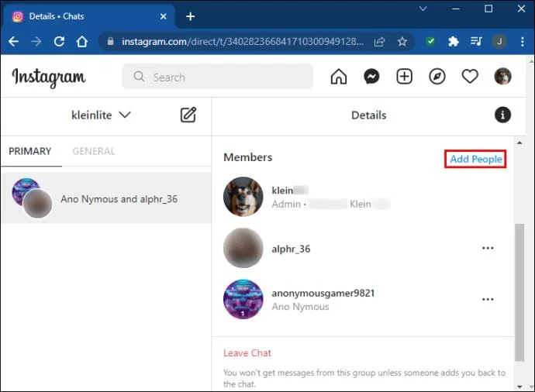Click the scrollbar down arrow in Details
The width and height of the screenshot is (535, 392).
(519, 387)
